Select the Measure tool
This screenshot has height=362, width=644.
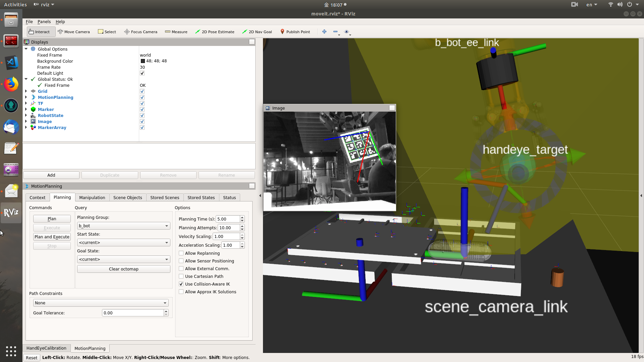(x=176, y=32)
